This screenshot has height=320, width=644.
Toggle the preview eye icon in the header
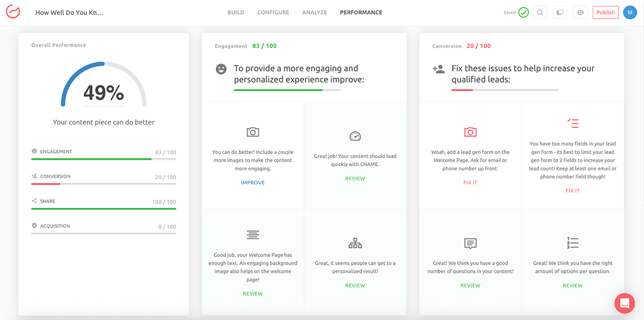pos(580,12)
